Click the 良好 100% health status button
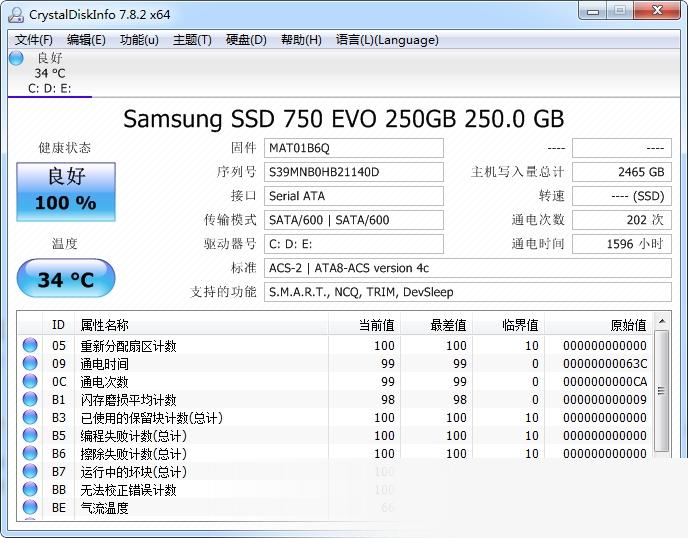The width and height of the screenshot is (688, 538). pyautogui.click(x=66, y=192)
